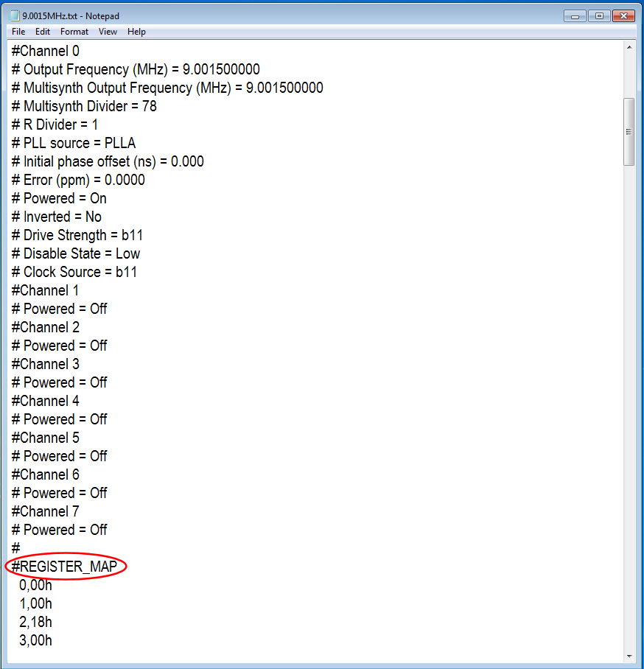Open the File menu
644x669 pixels.
[x=18, y=32]
